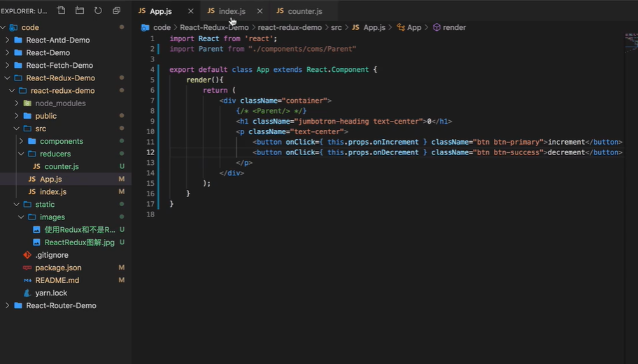Click the App.js breadcrumb segment
Screen dimensions: 638x364
374,27
